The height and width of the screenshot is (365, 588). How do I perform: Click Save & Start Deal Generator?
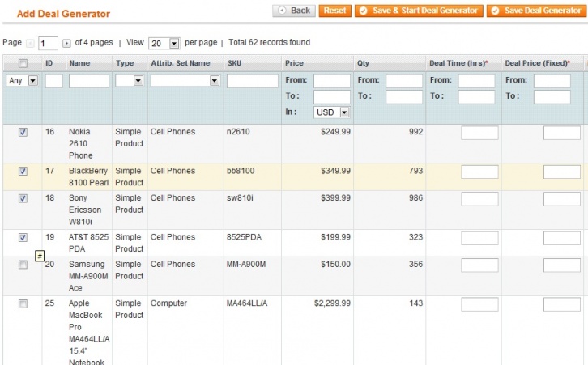pos(419,11)
